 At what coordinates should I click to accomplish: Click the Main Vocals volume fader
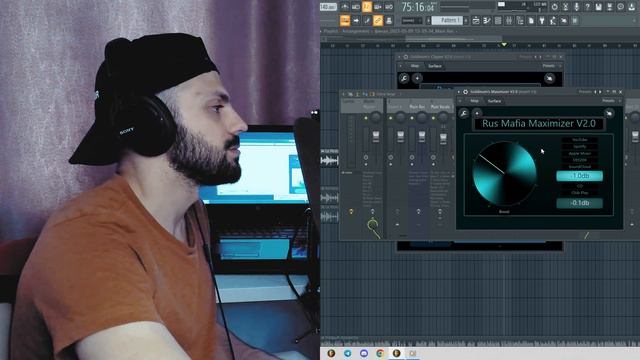pos(443,138)
